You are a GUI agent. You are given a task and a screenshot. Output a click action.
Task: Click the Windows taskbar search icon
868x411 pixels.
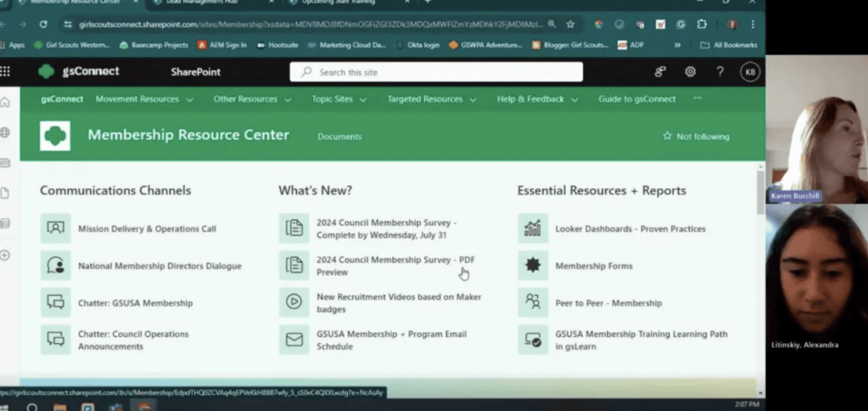[32, 407]
